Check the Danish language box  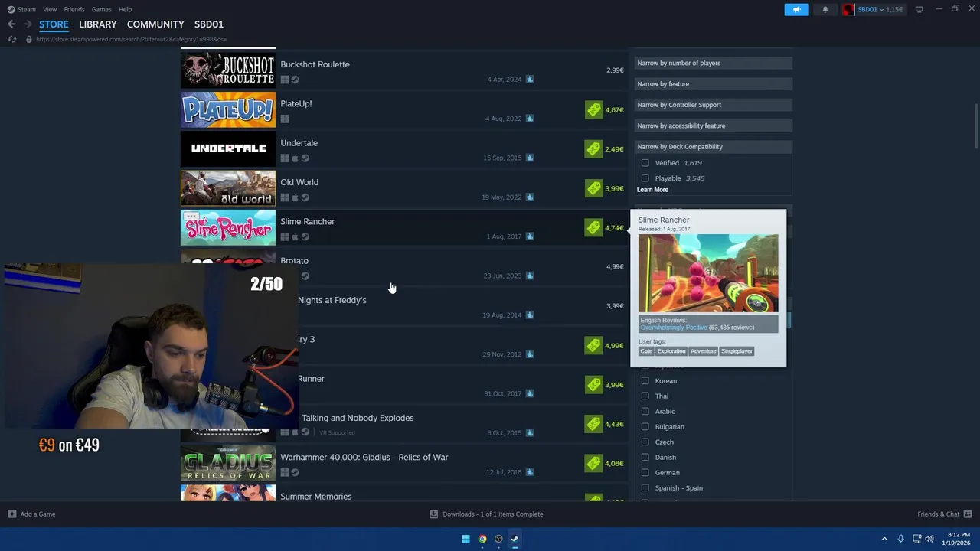click(x=645, y=457)
